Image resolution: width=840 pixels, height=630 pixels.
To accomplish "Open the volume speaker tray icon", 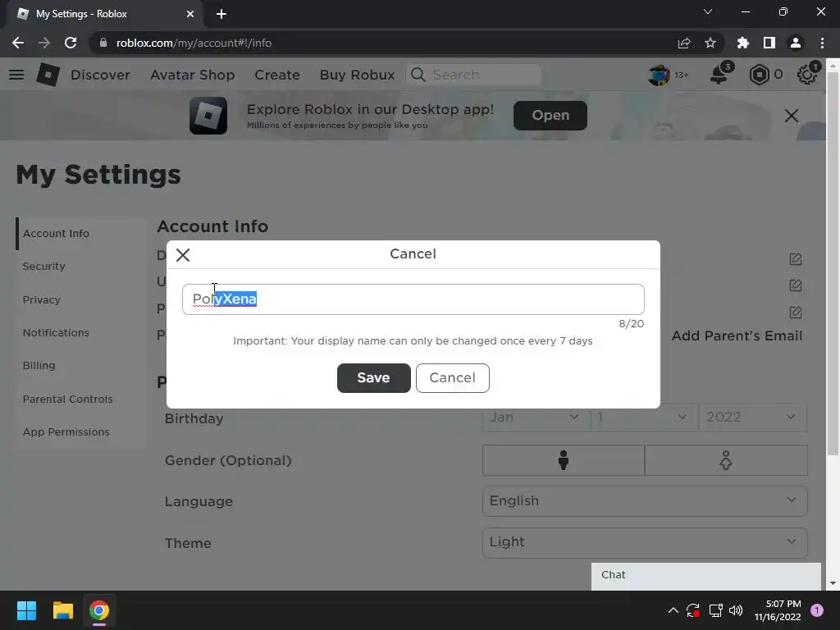I will 736,610.
